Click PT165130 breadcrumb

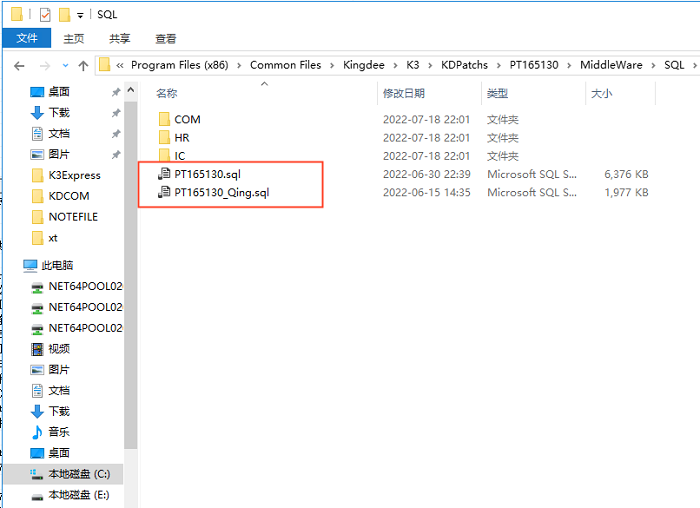534,65
